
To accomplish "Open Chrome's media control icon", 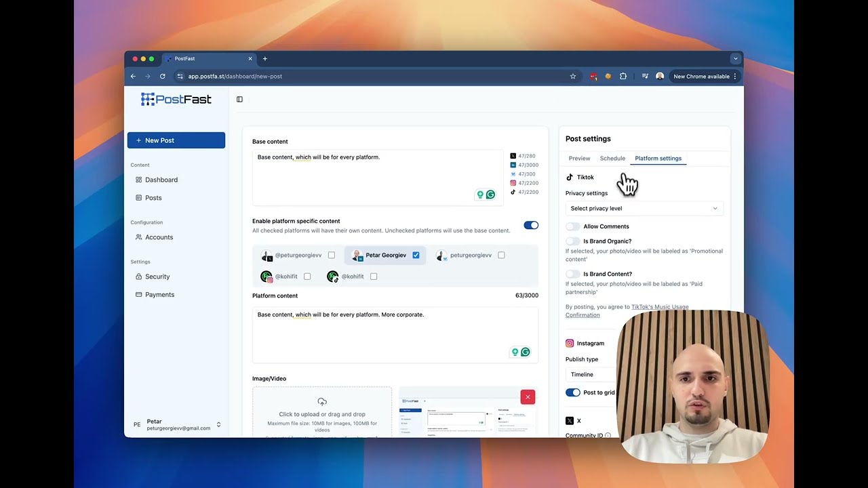I will coord(645,77).
